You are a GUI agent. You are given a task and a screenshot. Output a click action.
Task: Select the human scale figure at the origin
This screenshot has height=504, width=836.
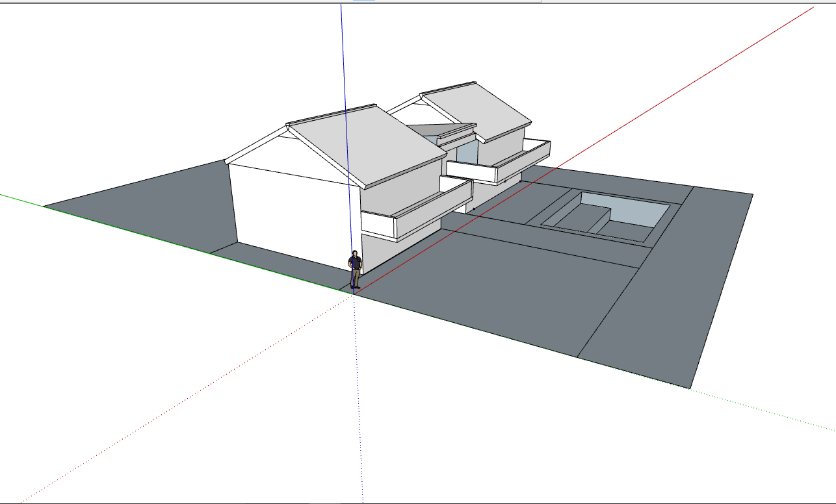pos(355,270)
